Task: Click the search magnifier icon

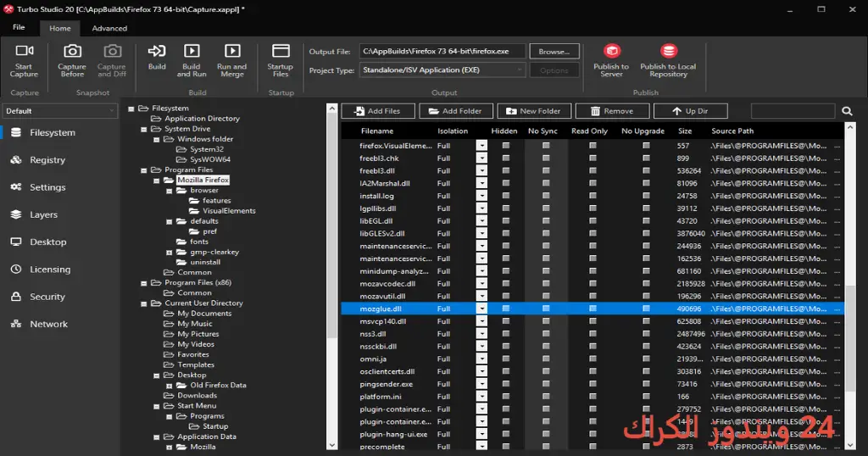Action: tap(847, 111)
